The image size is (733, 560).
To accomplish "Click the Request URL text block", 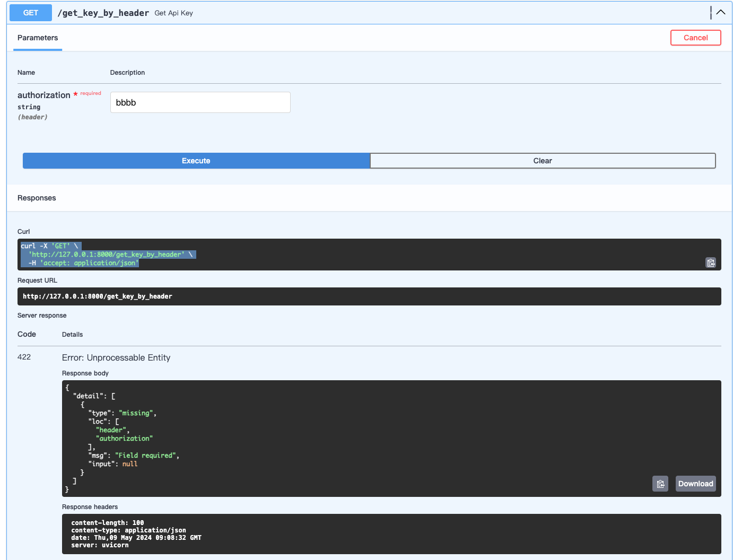I will (369, 296).
